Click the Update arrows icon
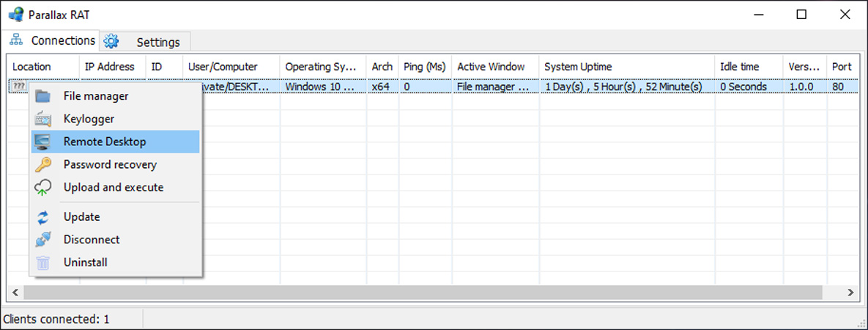The height and width of the screenshot is (330, 868). coord(42,217)
